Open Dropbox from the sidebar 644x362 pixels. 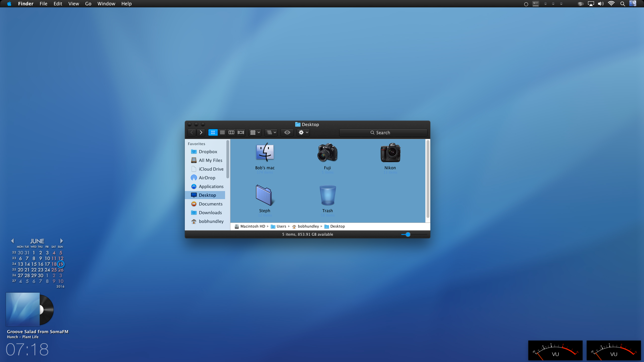(208, 152)
